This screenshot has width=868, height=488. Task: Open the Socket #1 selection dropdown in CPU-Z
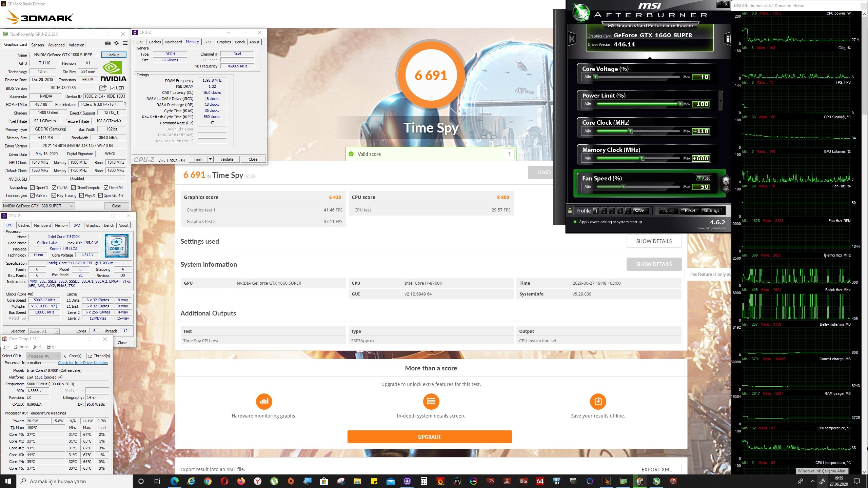(44, 331)
